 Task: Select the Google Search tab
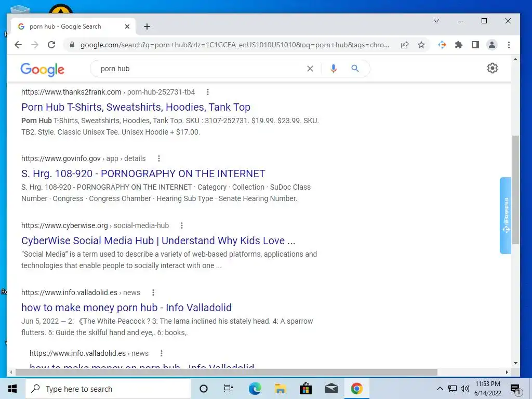(x=73, y=26)
